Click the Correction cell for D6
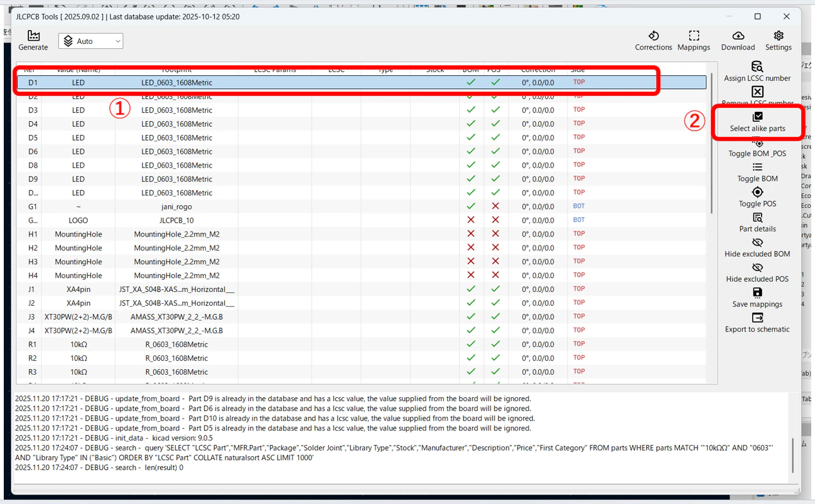815x504 pixels. point(538,151)
